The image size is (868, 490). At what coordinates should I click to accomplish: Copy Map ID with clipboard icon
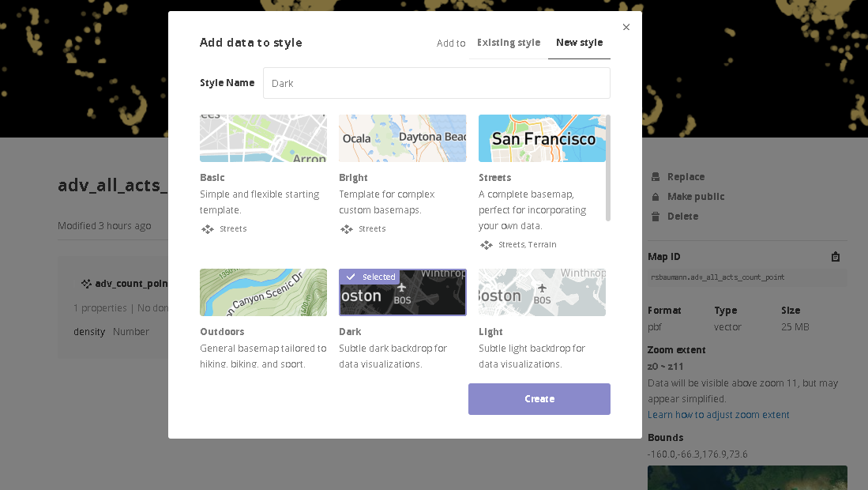(x=836, y=256)
